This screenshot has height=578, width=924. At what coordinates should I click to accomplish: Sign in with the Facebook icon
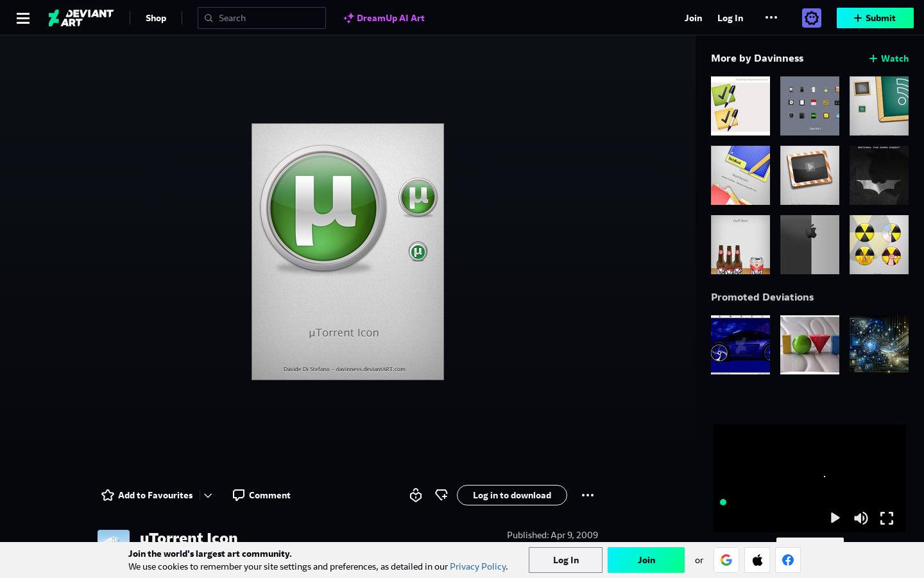point(788,560)
